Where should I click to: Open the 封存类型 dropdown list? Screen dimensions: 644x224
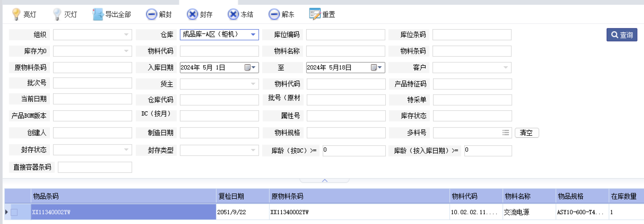coord(253,150)
